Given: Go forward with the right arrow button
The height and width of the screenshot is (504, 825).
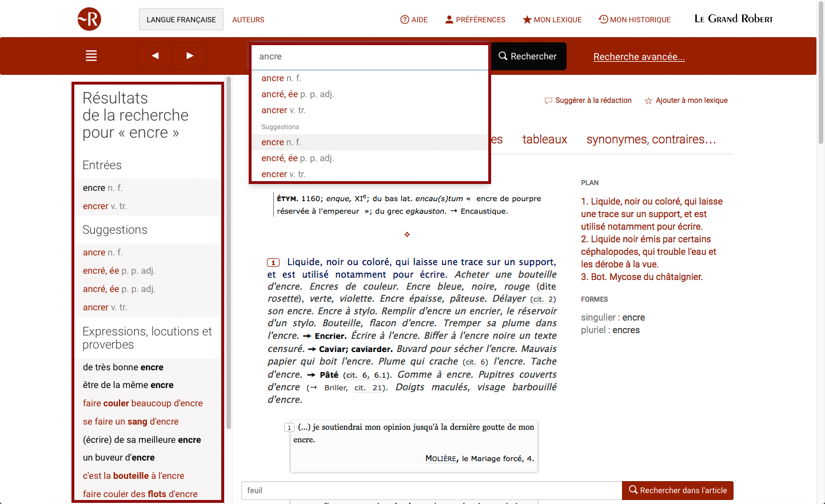Looking at the screenshot, I should tap(190, 56).
